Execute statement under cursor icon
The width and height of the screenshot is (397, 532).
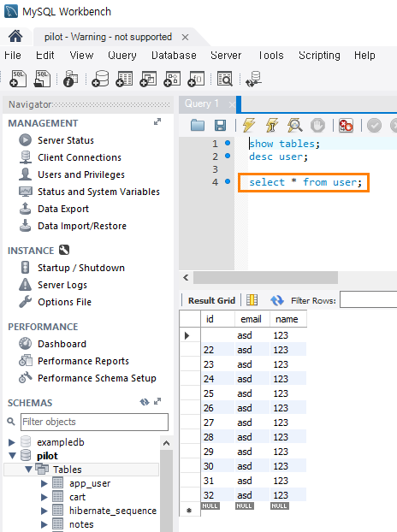(x=272, y=125)
